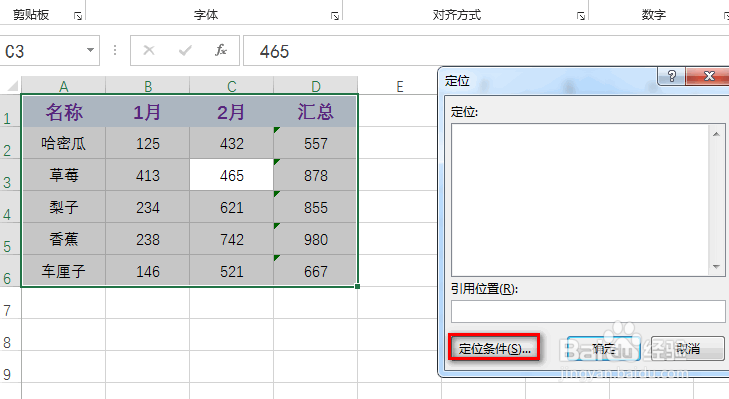This screenshot has width=729, height=399.
Task: Select column A header
Action: pyautogui.click(x=64, y=86)
